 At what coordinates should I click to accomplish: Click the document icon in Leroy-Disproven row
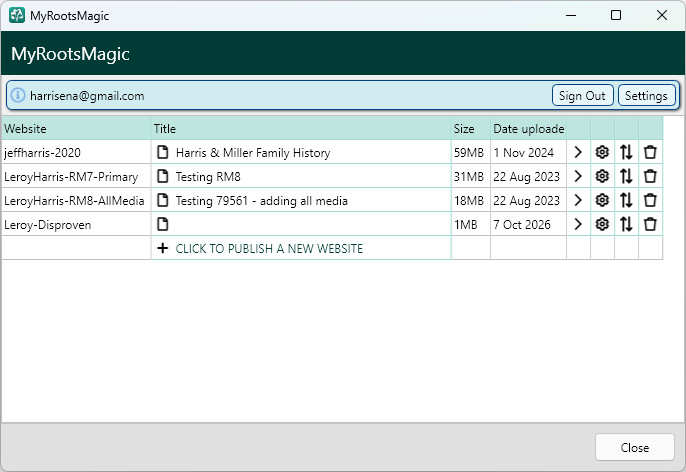click(163, 224)
